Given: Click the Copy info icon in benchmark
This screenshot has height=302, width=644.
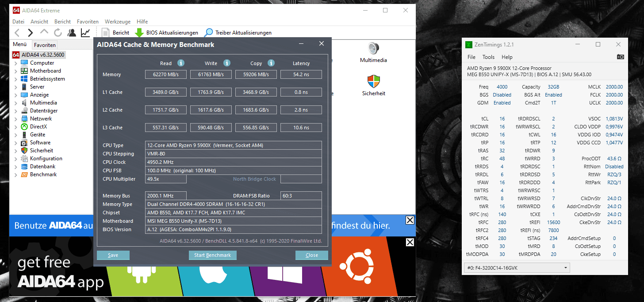Looking at the screenshot, I should [271, 63].
